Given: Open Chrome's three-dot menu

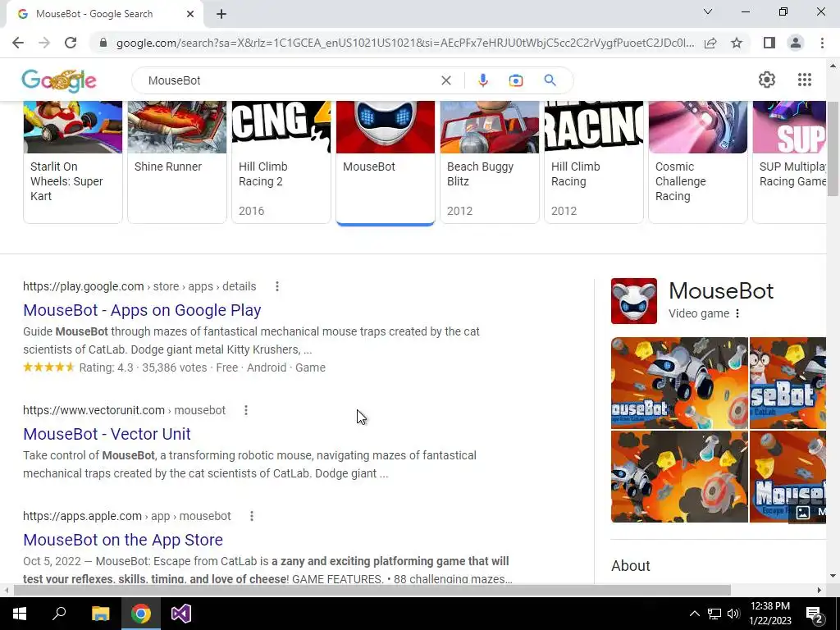Looking at the screenshot, I should click(x=822, y=43).
